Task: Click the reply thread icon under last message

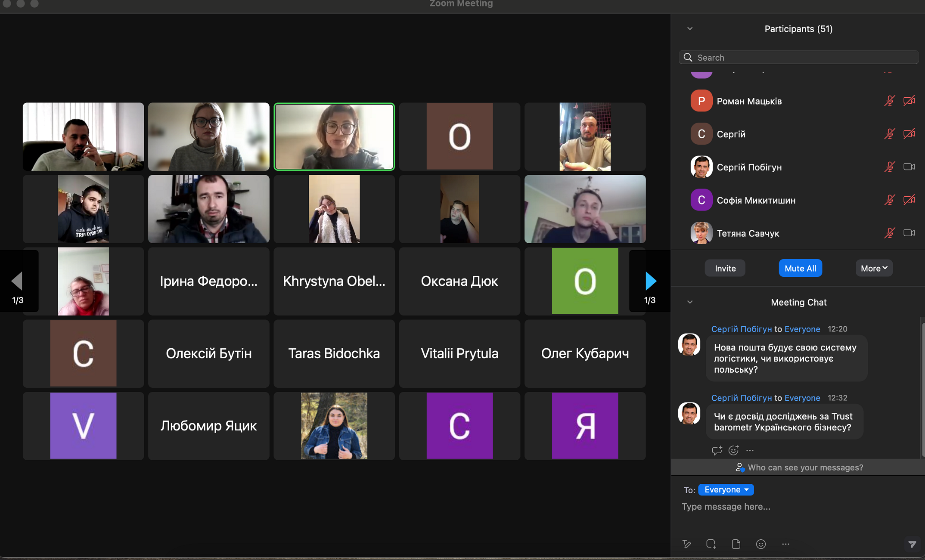Action: [717, 450]
